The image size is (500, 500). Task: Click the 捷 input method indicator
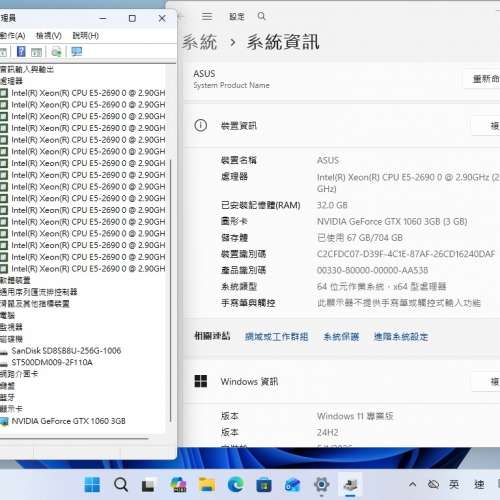(479, 484)
